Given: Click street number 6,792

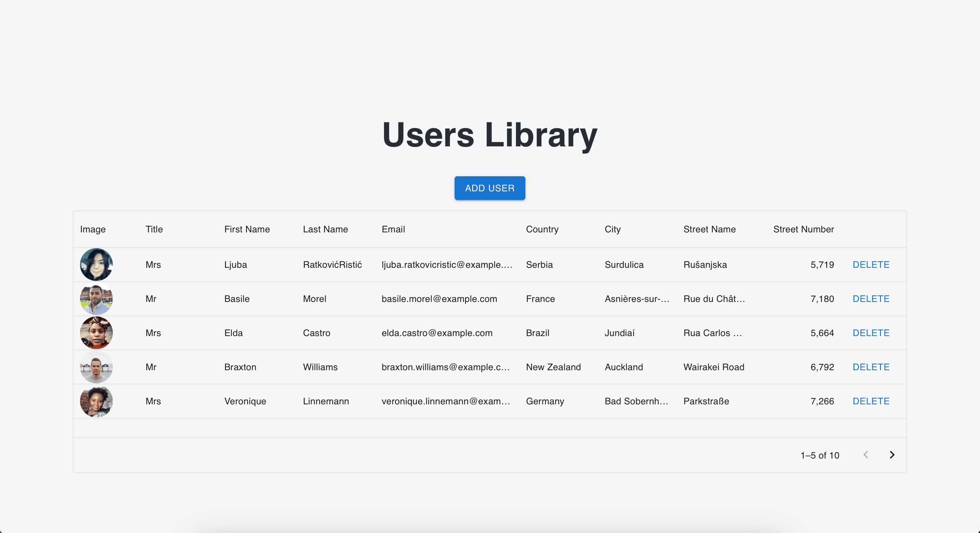Looking at the screenshot, I should tap(822, 367).
